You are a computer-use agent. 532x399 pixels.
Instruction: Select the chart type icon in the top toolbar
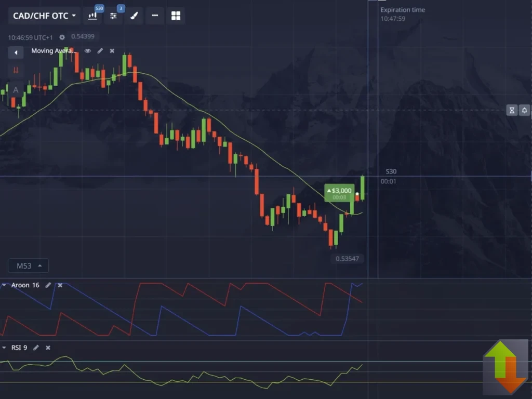(92, 16)
